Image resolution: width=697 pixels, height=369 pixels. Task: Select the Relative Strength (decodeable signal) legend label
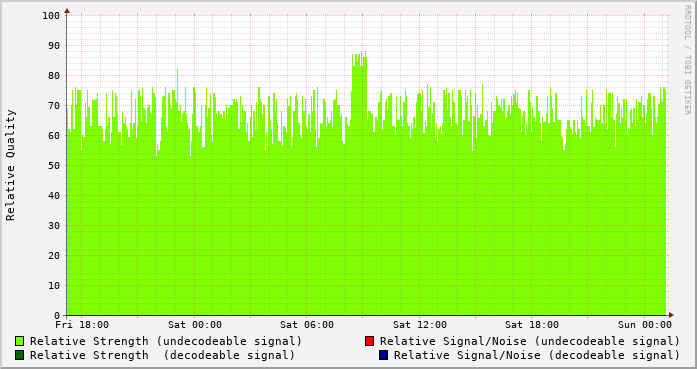point(162,355)
